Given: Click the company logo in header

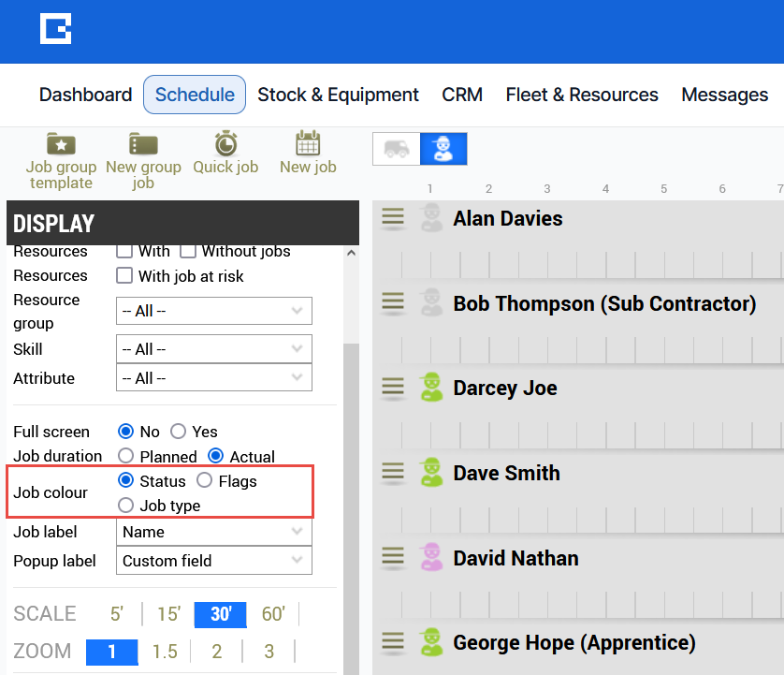Looking at the screenshot, I should 55,29.
